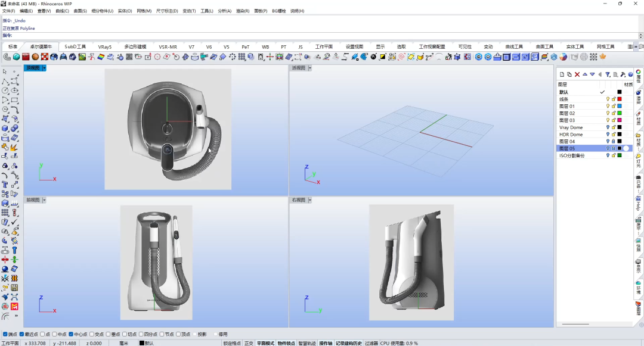The image size is (644, 346).
Task: Open the 右视图 viewport dropdown arrow
Action: click(x=309, y=200)
